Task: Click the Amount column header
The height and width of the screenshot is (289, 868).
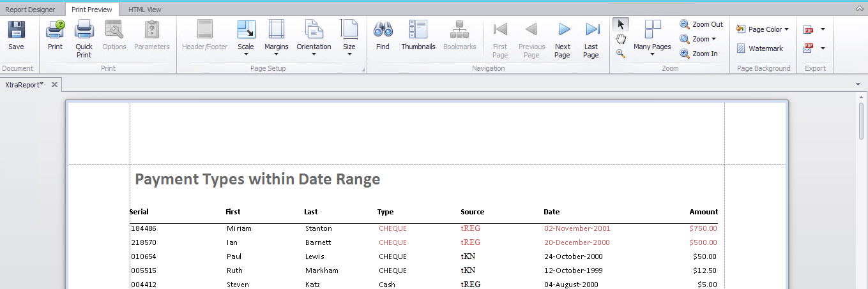Action: coord(703,212)
